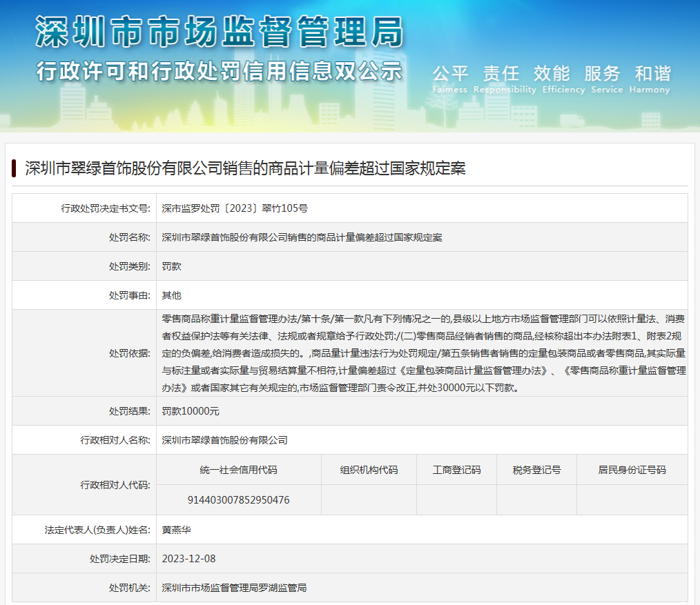
Task: Click the 服务 Service slogan
Action: [x=607, y=79]
